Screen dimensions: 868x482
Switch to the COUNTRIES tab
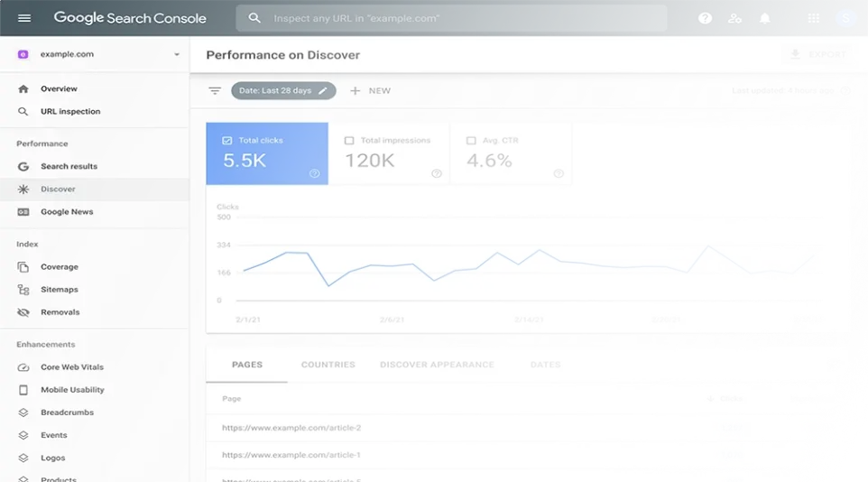pos(328,365)
